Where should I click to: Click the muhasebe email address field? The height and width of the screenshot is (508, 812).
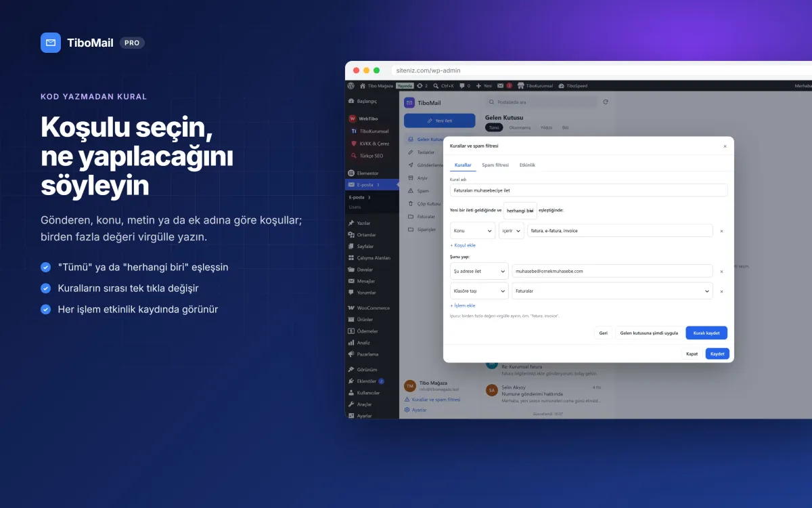[612, 271]
